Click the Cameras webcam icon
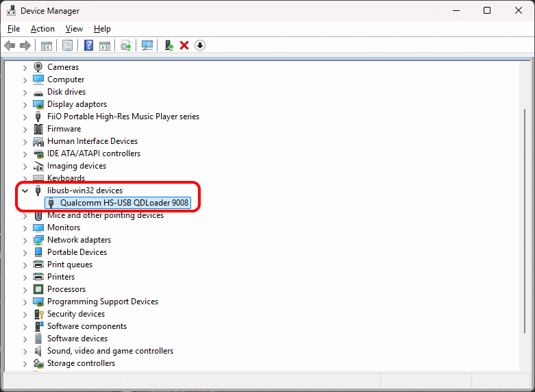The height and width of the screenshot is (392, 535). coord(38,67)
